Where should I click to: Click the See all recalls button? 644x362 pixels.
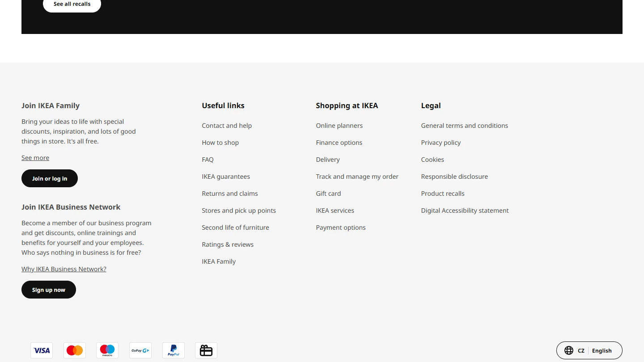[72, 4]
